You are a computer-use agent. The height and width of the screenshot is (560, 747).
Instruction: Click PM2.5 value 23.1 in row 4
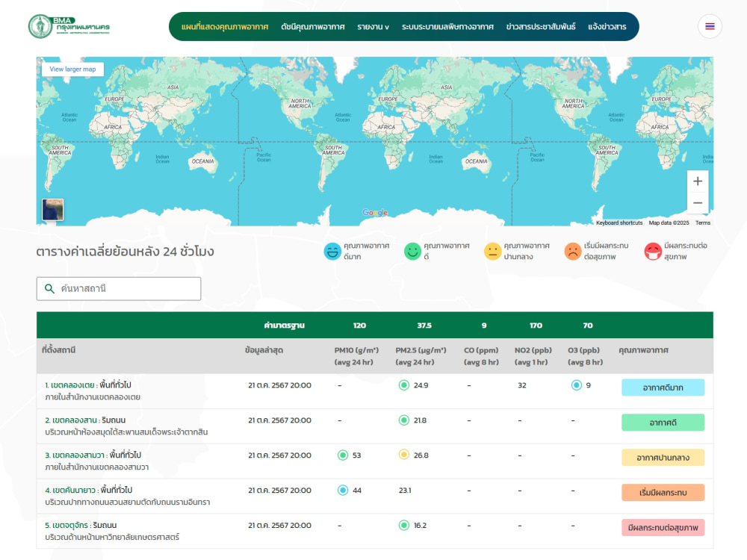coord(405,490)
